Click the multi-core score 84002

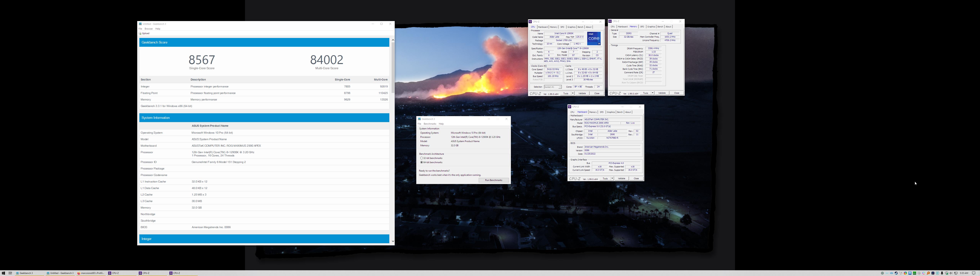[327, 60]
